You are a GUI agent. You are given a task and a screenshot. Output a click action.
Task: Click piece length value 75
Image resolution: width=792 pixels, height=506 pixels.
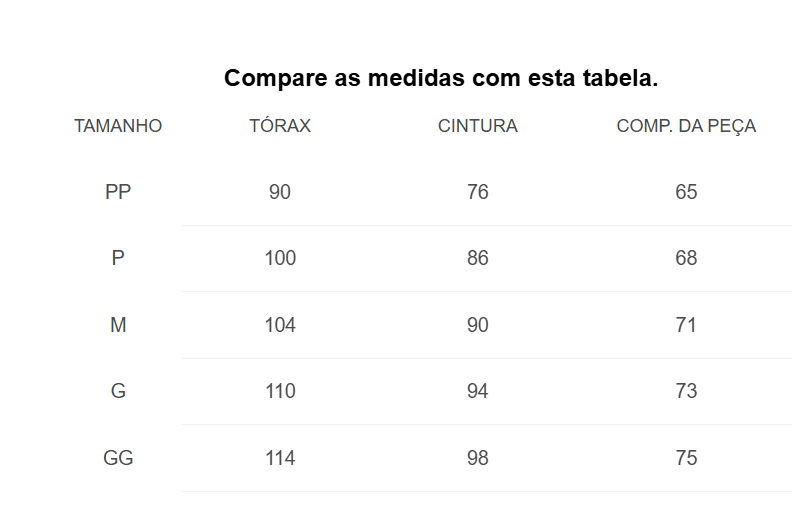(x=686, y=458)
